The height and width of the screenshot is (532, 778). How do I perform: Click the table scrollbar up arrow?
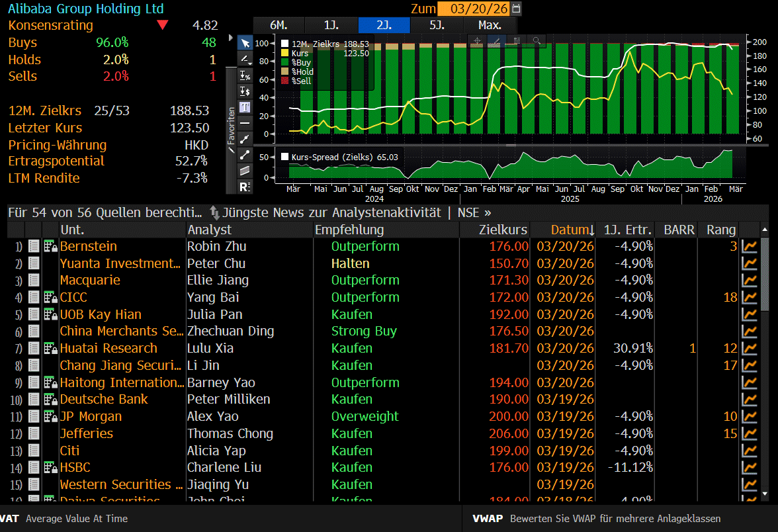[765, 230]
